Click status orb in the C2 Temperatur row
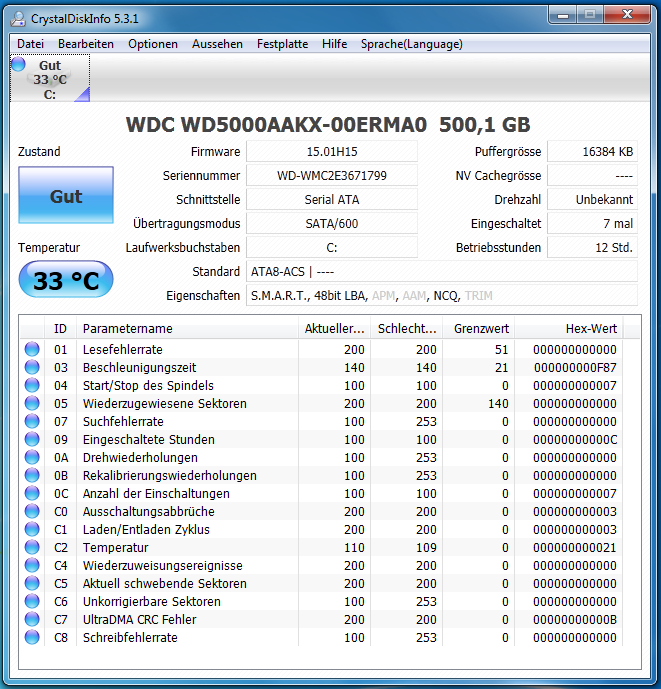This screenshot has height=689, width=661. (x=32, y=548)
